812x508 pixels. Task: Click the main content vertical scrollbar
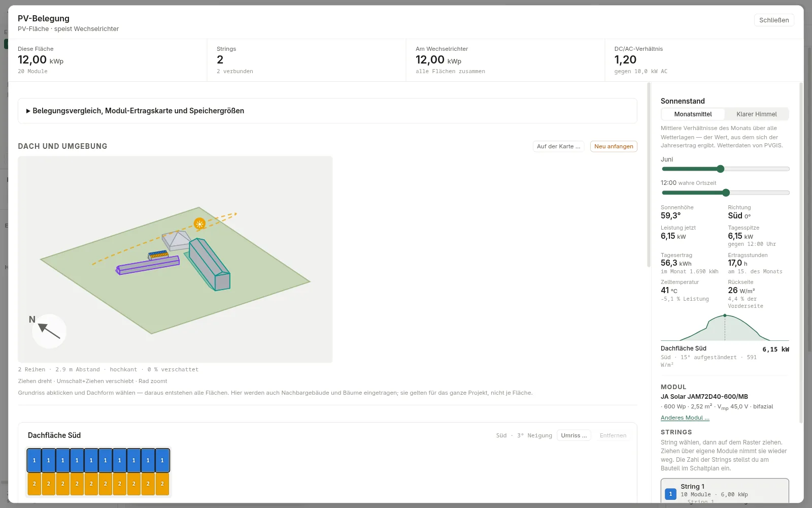pos(649,175)
